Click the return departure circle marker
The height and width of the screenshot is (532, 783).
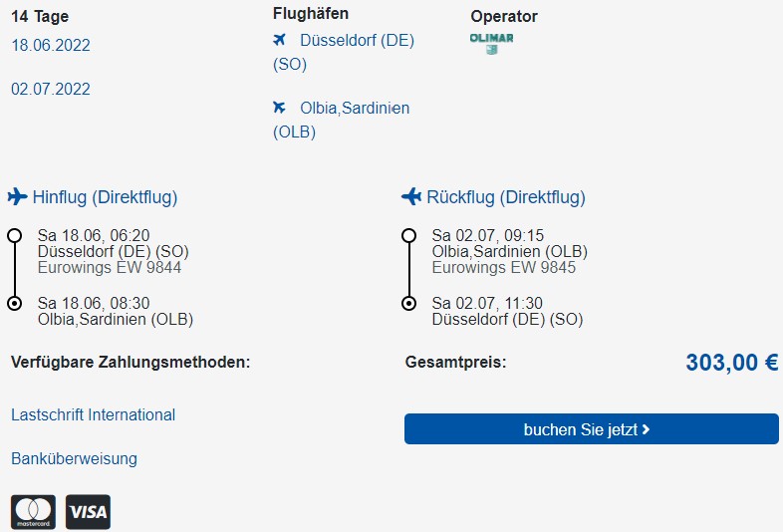(409, 235)
